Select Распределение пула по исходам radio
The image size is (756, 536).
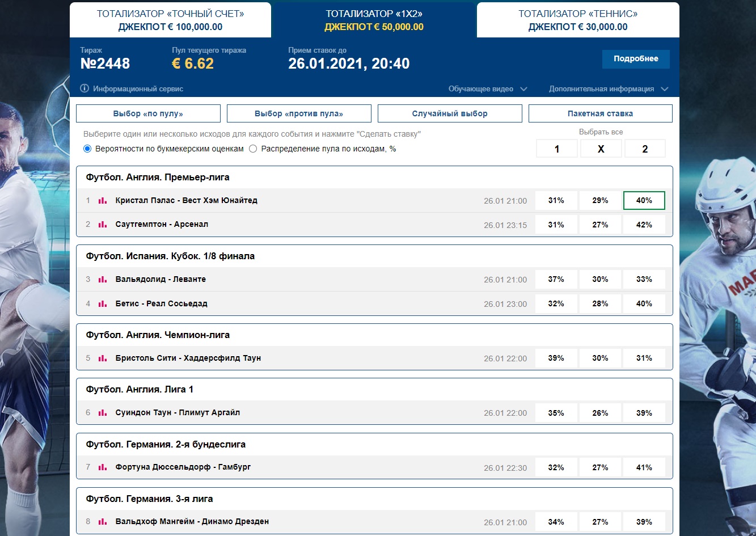(253, 149)
